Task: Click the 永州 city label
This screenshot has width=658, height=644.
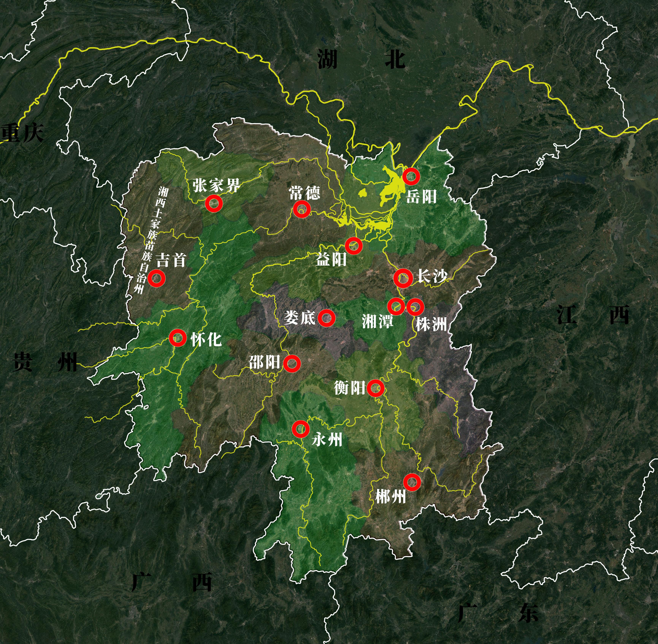Action: click(327, 440)
